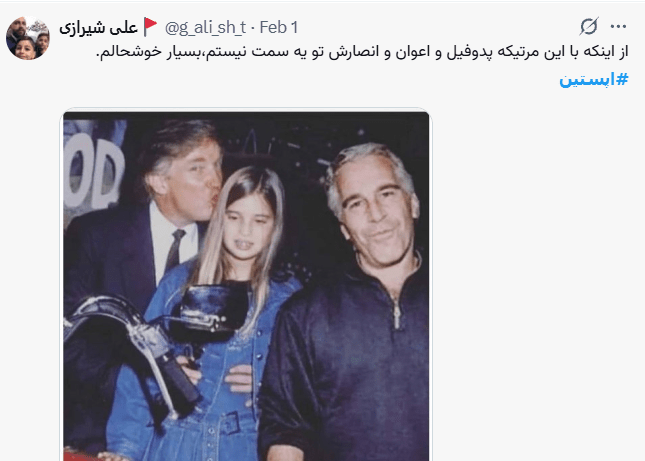The width and height of the screenshot is (645, 461).
Task: Click the red flag emoji beside the name
Action: [151, 27]
